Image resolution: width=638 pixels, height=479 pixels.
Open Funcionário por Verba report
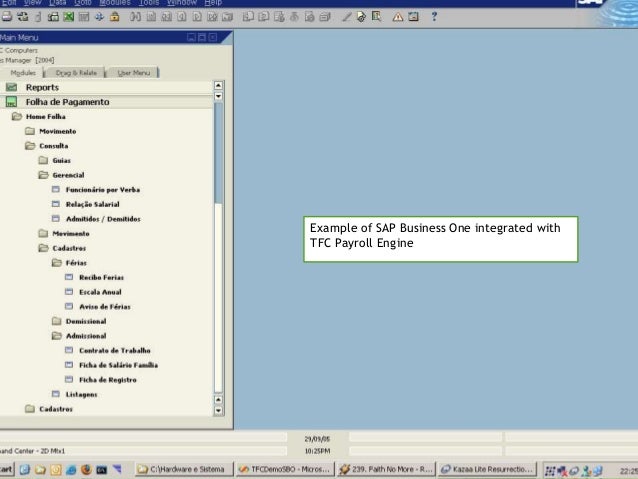pos(103,190)
